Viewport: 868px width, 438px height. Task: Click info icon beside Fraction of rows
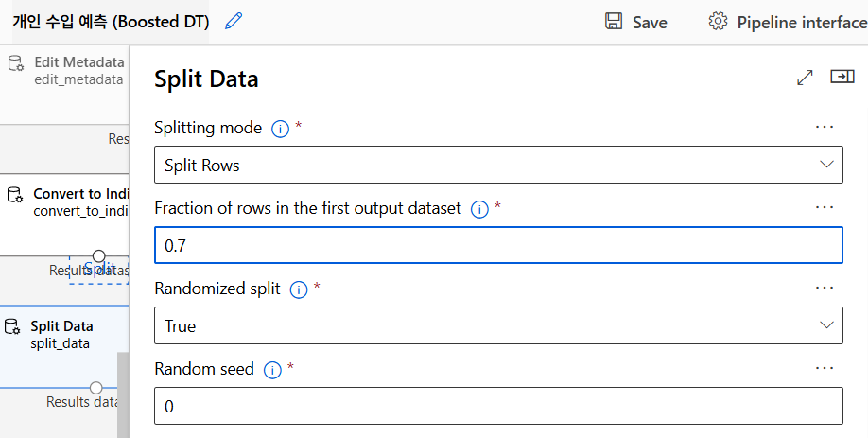pyautogui.click(x=479, y=209)
